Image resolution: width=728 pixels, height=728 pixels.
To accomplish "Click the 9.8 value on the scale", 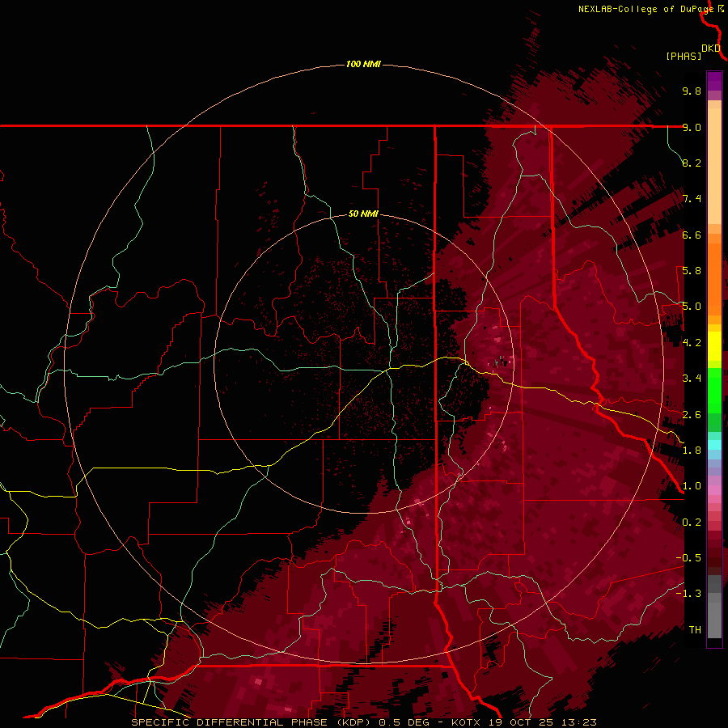I will click(692, 91).
